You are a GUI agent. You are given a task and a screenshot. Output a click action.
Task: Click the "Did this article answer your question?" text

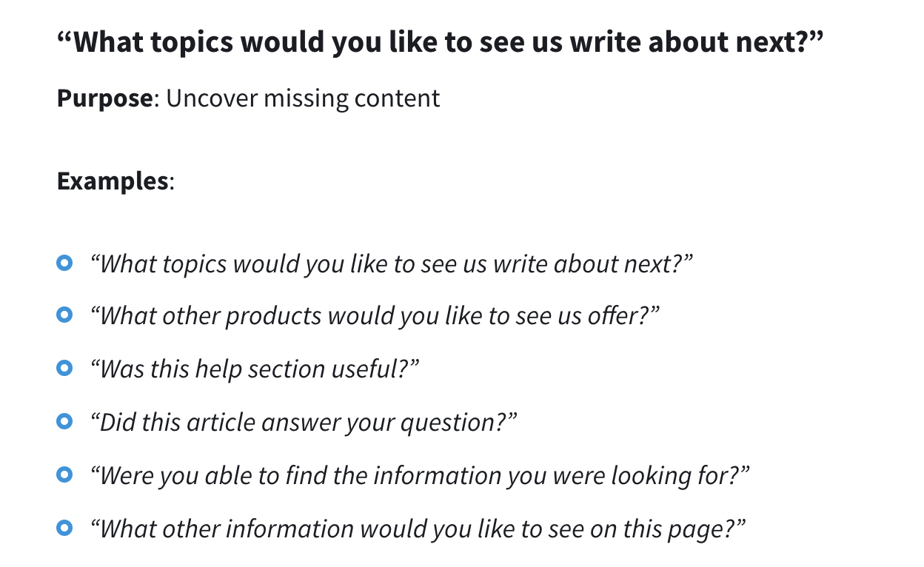pyautogui.click(x=303, y=422)
